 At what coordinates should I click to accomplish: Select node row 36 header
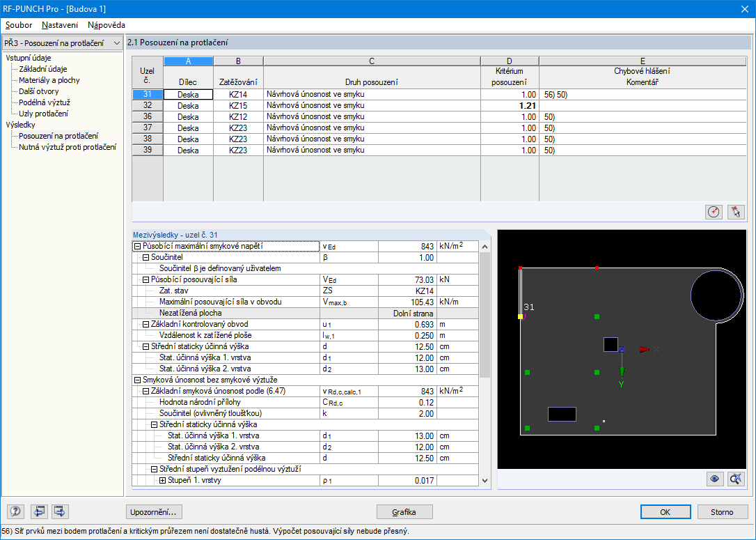(x=148, y=116)
